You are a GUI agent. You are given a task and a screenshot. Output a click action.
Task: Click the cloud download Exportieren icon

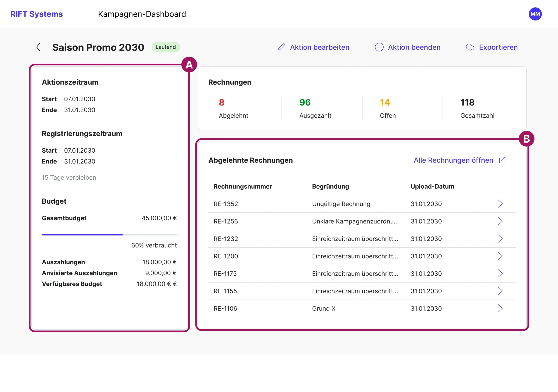(470, 47)
